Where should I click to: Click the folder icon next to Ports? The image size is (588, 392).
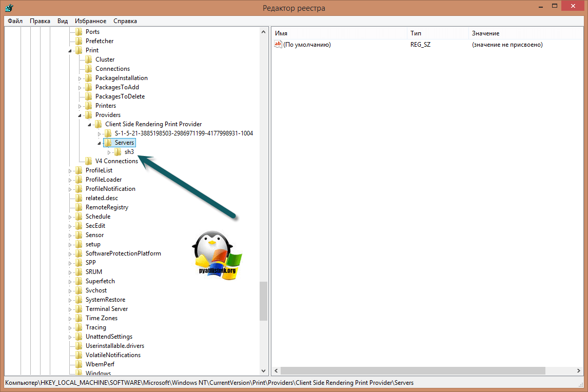click(79, 32)
